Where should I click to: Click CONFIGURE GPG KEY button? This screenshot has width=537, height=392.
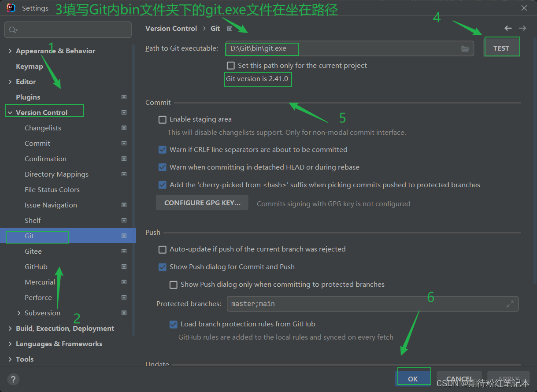coord(202,203)
